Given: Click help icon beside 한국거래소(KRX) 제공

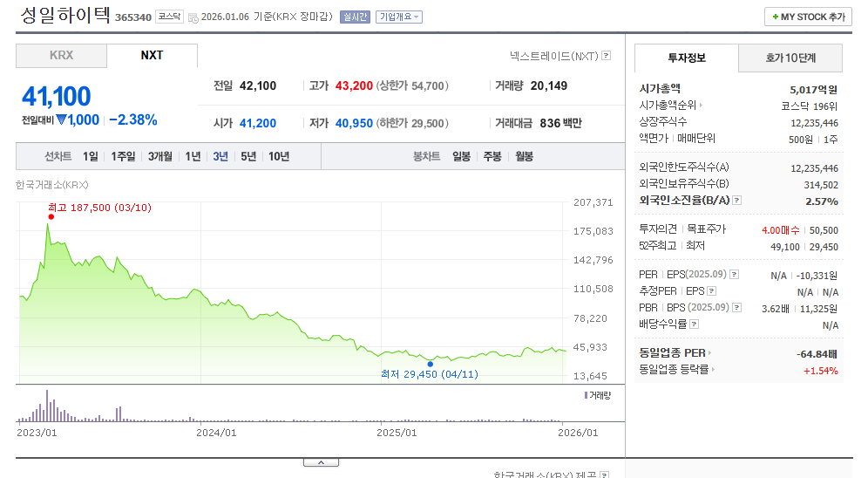Looking at the screenshot, I should click(x=605, y=475).
